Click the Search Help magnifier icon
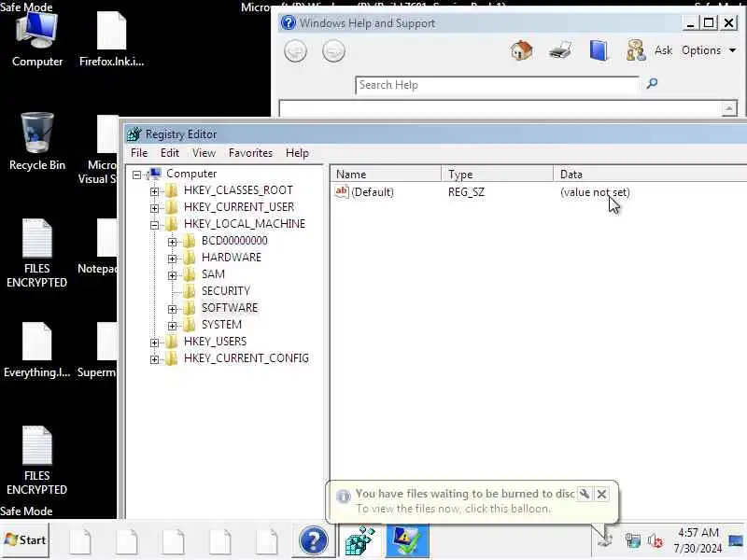The width and height of the screenshot is (747, 560). coord(652,84)
